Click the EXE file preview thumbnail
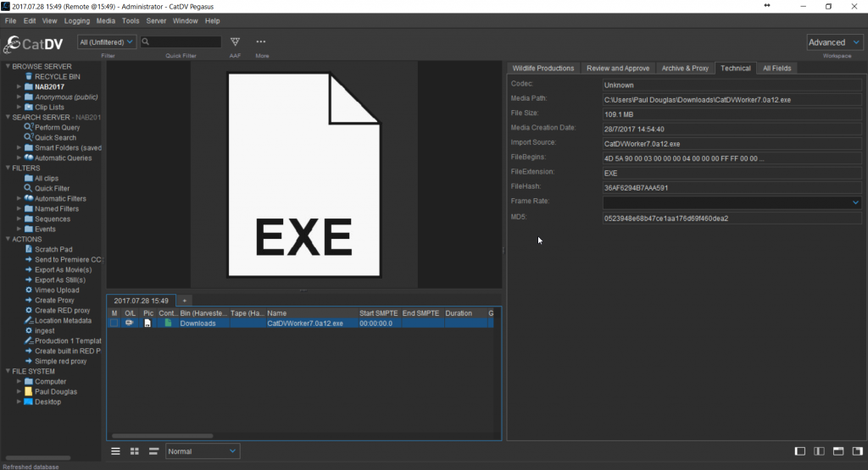Screen dimensions: 868x470 [x=304, y=174]
